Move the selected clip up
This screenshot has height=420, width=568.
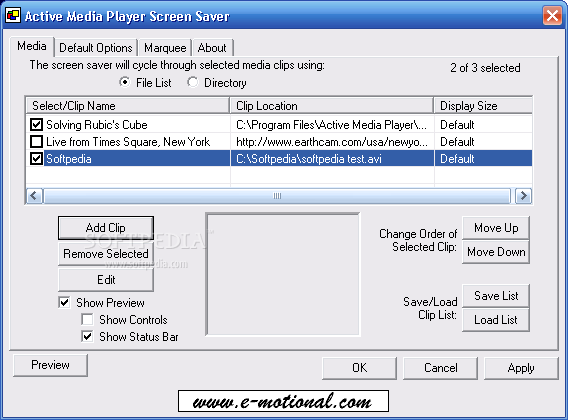coord(496,228)
